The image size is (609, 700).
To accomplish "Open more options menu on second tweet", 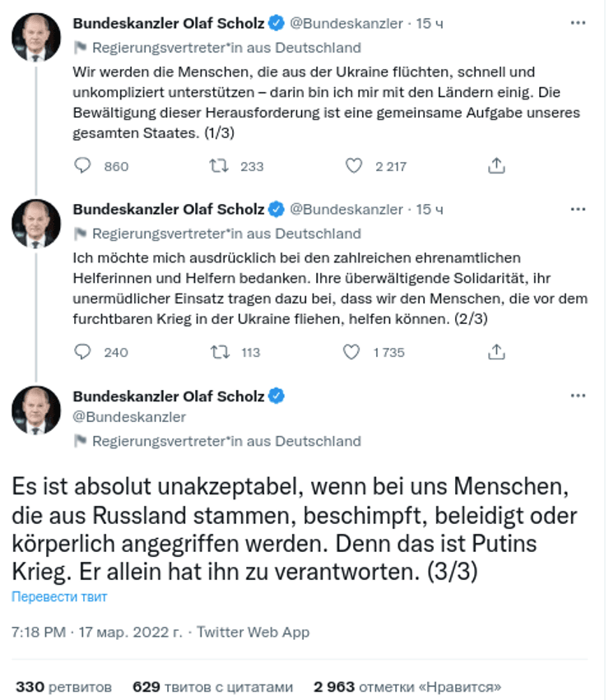I will [x=578, y=210].
